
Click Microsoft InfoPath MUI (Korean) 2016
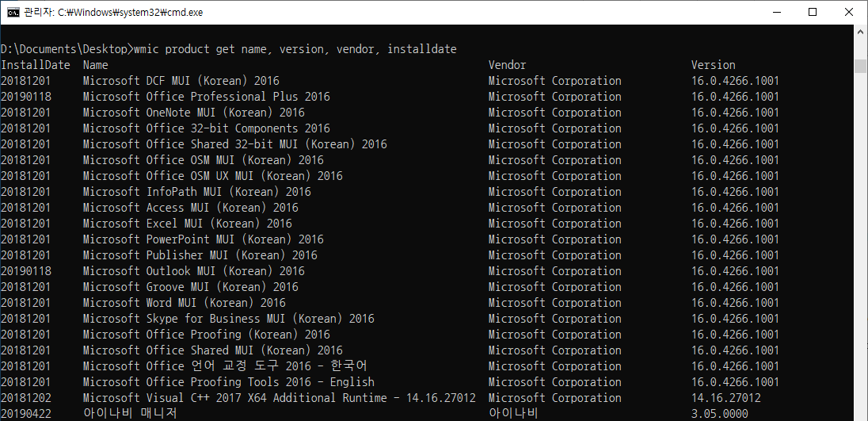[197, 192]
